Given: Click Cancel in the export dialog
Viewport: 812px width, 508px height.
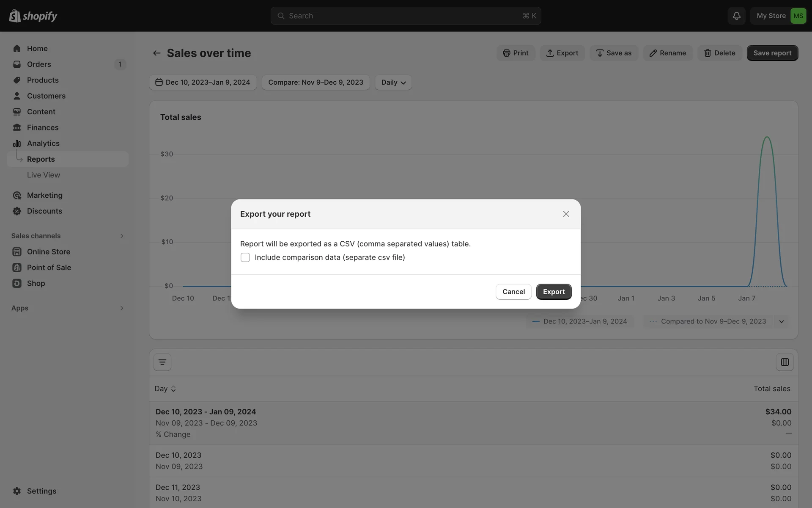Looking at the screenshot, I should pyautogui.click(x=513, y=292).
